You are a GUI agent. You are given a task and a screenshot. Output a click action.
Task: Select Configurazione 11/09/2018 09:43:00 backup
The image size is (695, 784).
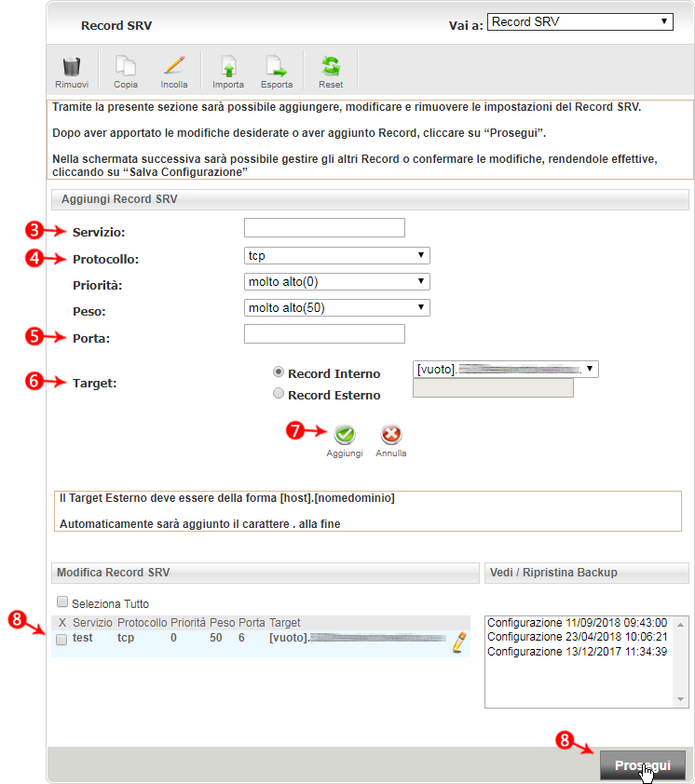(577, 623)
